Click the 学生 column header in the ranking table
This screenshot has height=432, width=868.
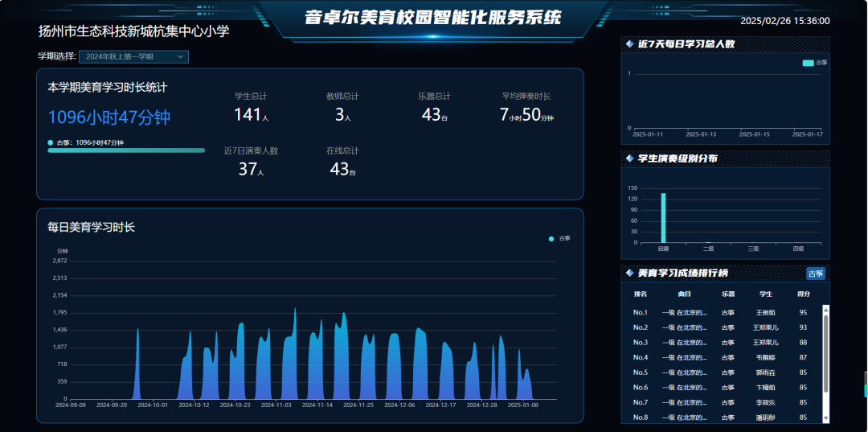(x=766, y=294)
